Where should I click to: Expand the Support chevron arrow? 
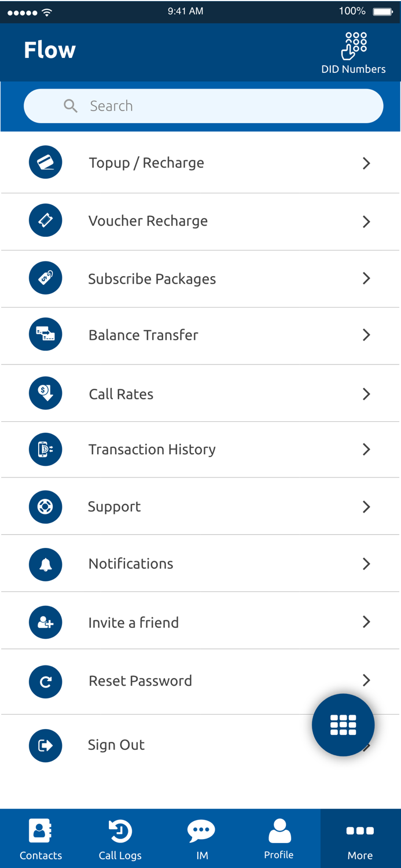(366, 507)
